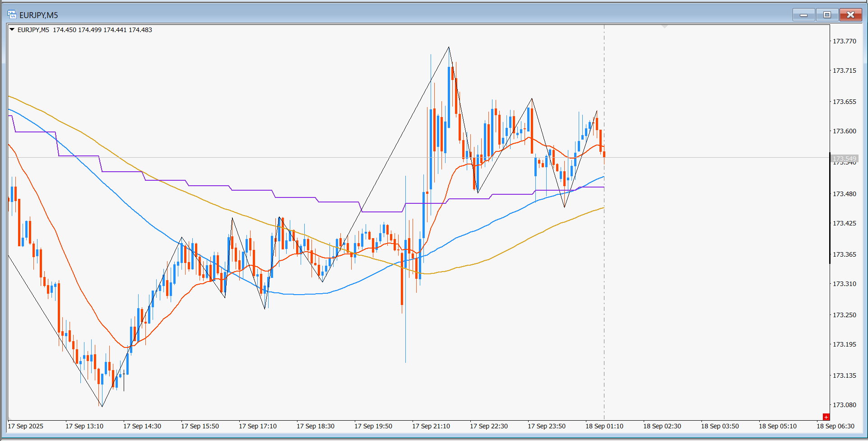Click the 17 Sep 2025 date label
This screenshot has height=441, width=868.
[26, 426]
